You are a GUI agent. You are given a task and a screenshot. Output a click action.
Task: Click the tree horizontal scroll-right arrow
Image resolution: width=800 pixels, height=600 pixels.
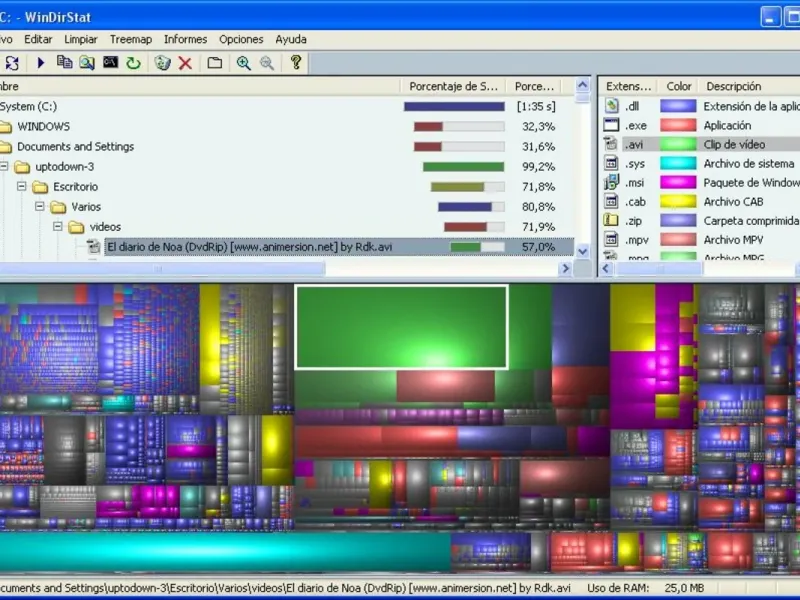click(565, 268)
